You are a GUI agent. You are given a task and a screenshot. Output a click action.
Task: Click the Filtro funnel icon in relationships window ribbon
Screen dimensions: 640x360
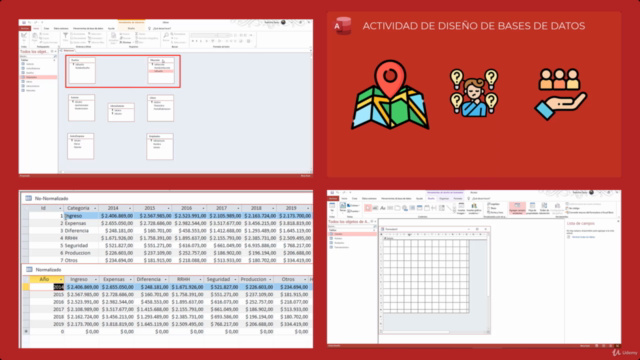pyautogui.click(x=66, y=37)
